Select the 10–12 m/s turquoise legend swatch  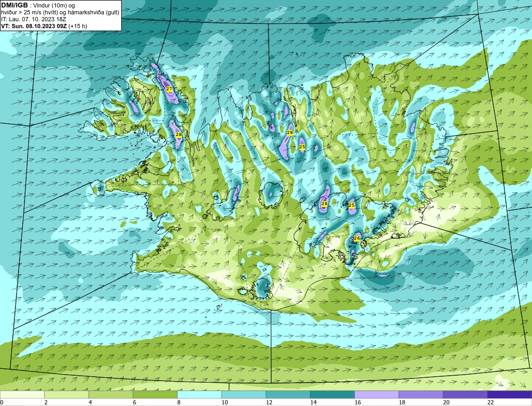point(244,394)
